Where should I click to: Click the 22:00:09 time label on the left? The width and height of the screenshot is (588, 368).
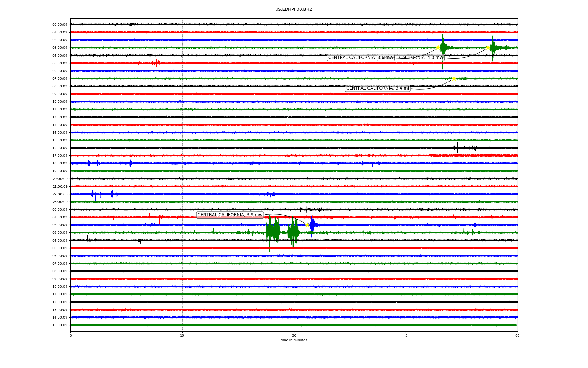click(x=60, y=194)
